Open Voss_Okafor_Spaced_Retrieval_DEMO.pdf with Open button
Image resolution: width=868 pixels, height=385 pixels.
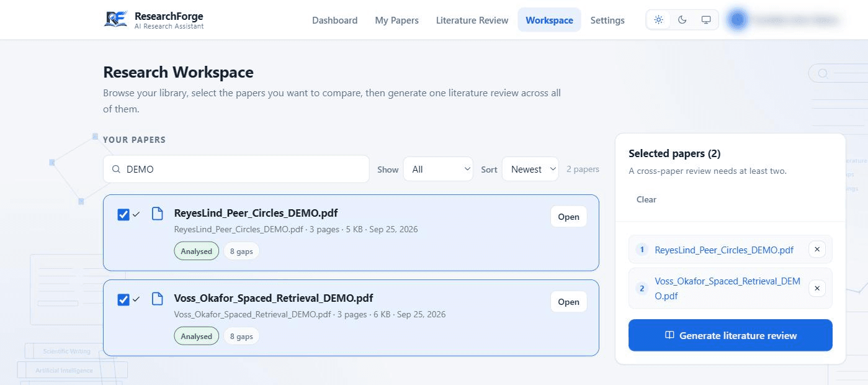pyautogui.click(x=568, y=302)
